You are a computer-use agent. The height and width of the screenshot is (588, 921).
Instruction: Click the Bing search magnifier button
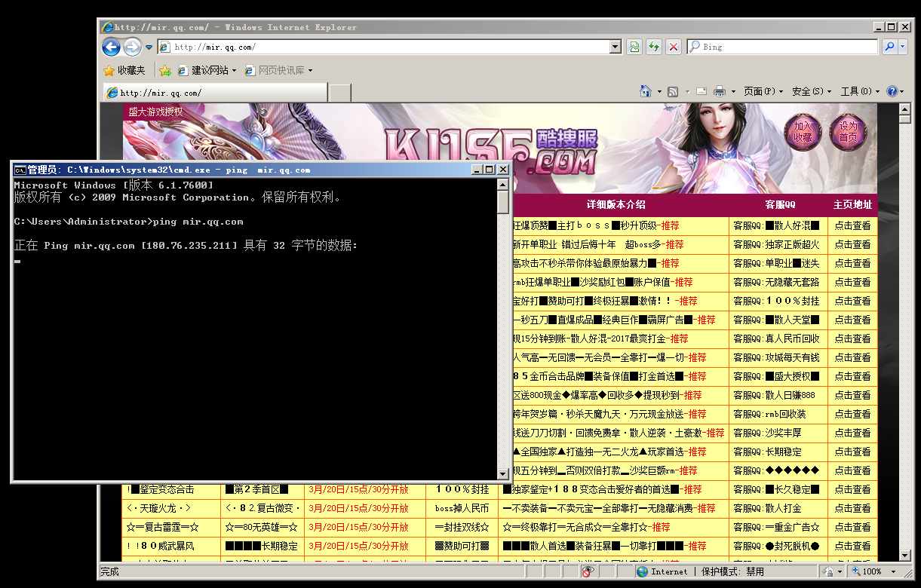tap(889, 47)
